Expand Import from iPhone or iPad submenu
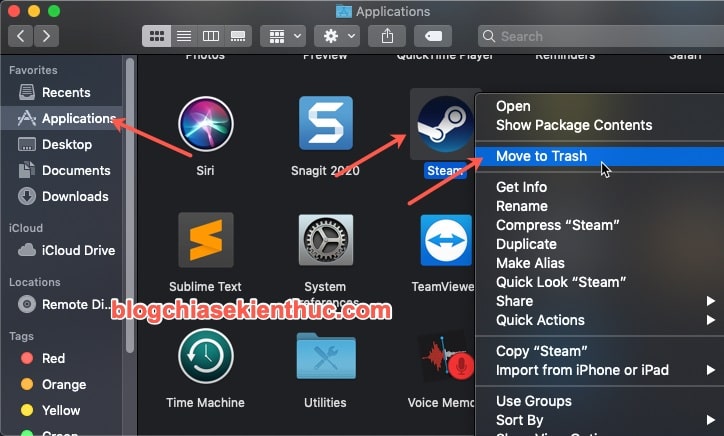This screenshot has width=724, height=436. [599, 370]
